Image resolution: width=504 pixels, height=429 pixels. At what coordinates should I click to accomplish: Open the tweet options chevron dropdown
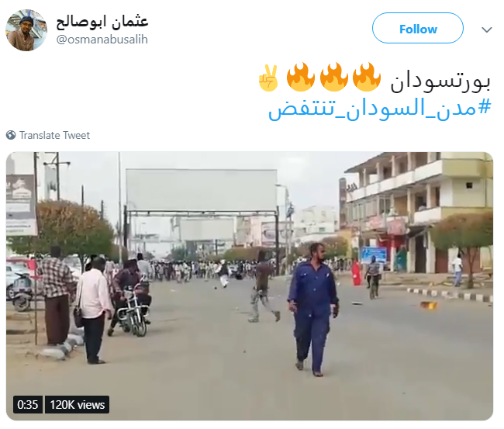487,29
